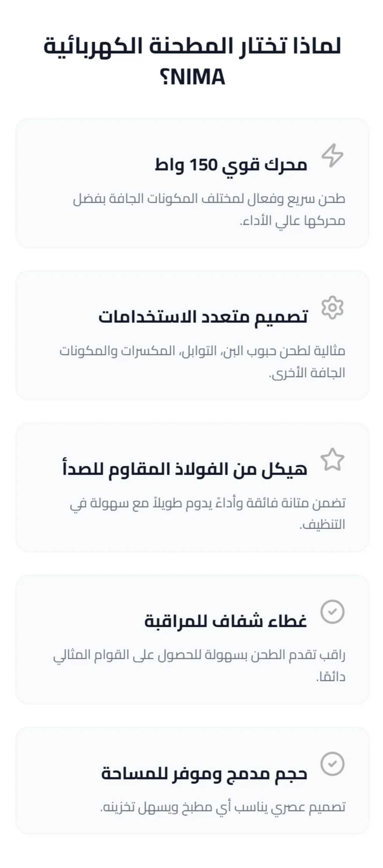Click the page heading لماذا تختار المطحنة الكهربائية
The height and width of the screenshot is (868, 383).
[x=192, y=47]
